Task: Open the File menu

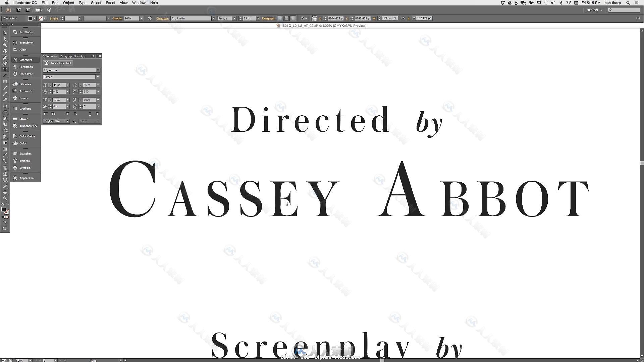Action: click(44, 3)
